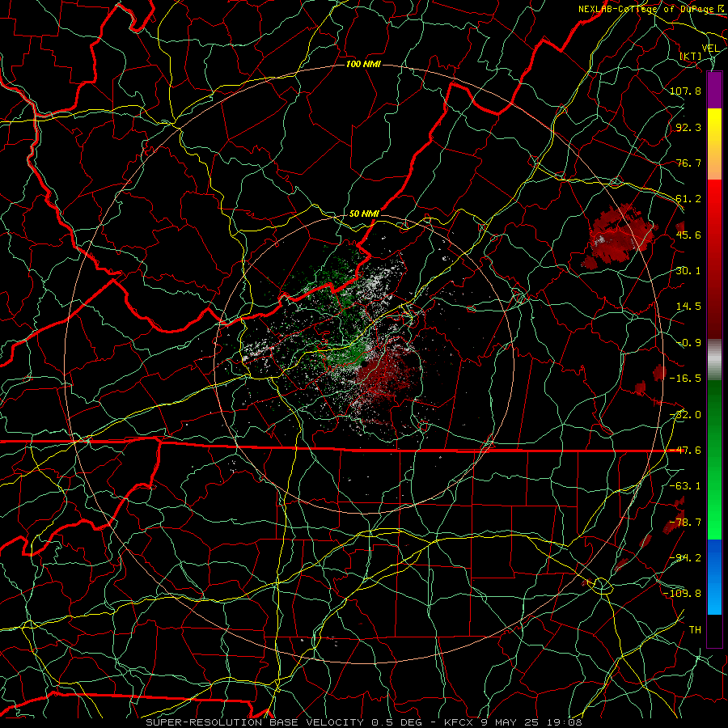Click the [KT] units label
The height and width of the screenshot is (728, 728).
click(x=691, y=56)
